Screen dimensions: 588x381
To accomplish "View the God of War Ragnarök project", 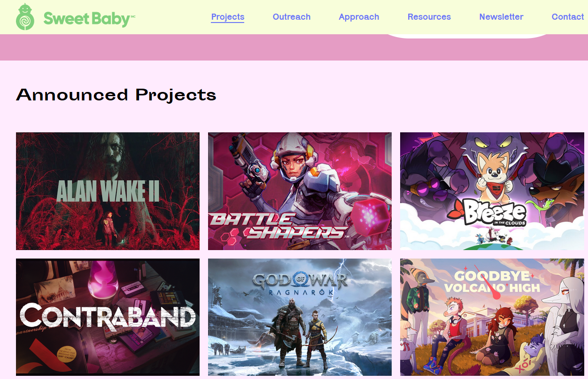I will click(300, 317).
